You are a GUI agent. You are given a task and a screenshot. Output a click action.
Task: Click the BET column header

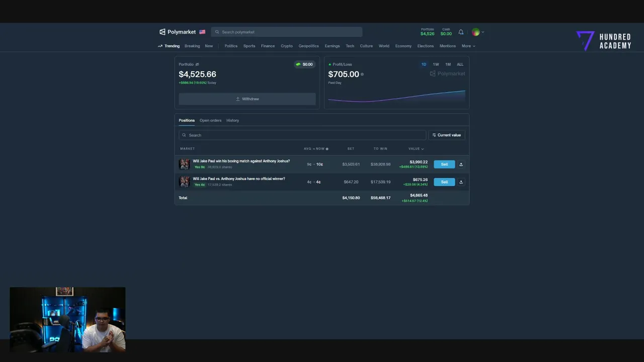pos(351,149)
